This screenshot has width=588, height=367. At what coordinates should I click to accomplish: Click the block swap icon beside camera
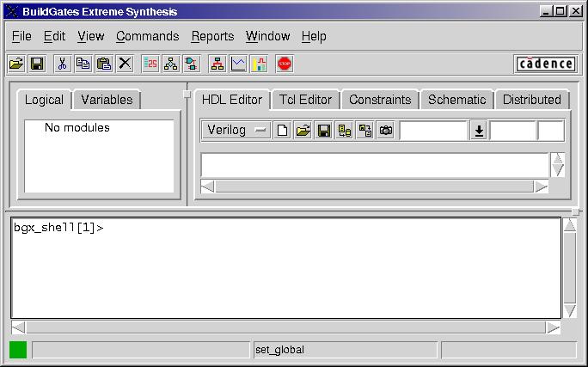(364, 131)
